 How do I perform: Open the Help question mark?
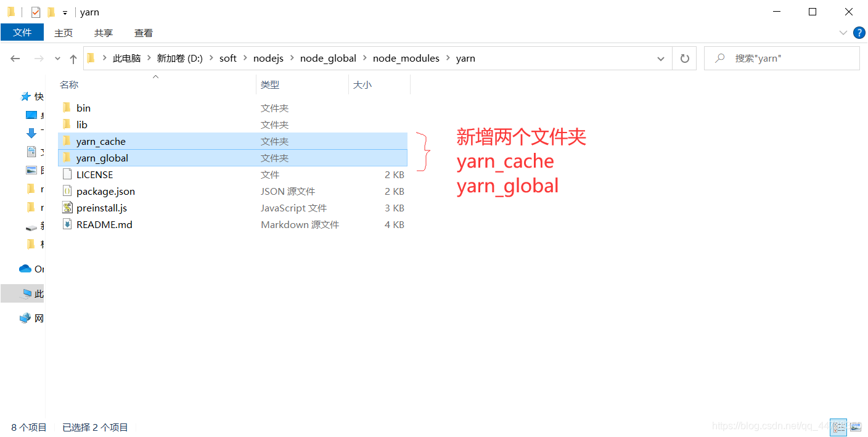(859, 33)
